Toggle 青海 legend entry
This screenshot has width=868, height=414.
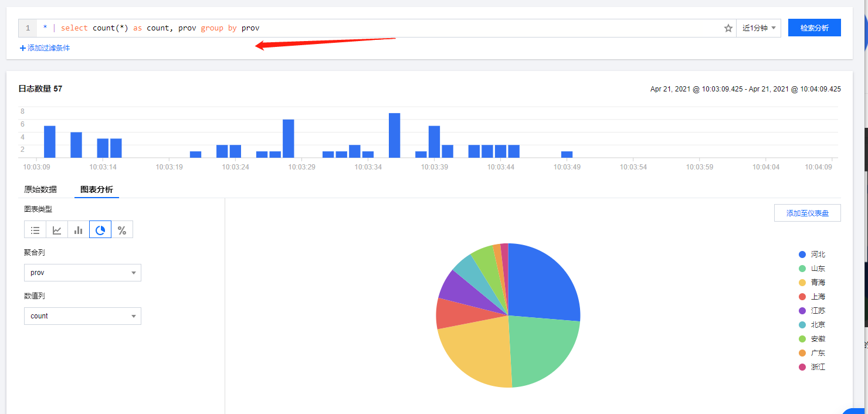(812, 283)
